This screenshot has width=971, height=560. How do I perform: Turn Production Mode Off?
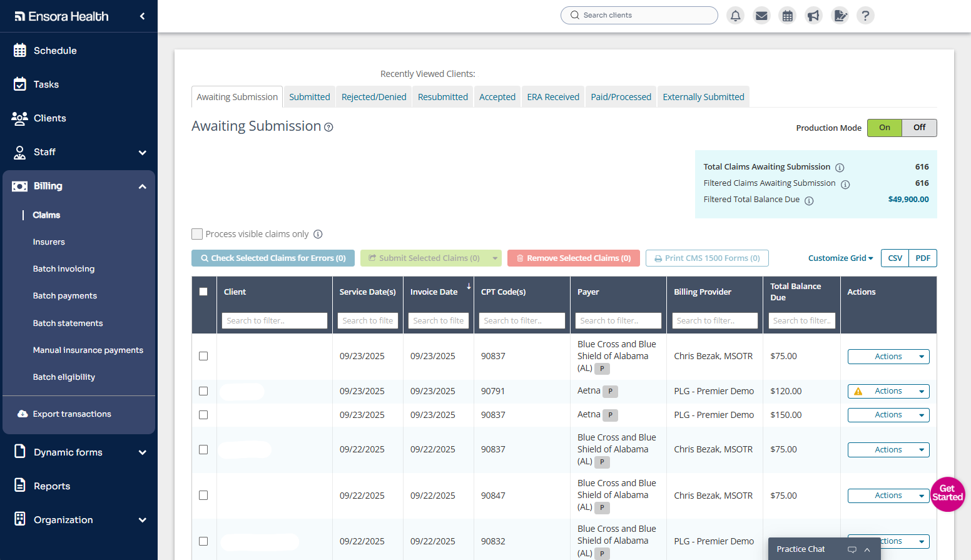919,128
